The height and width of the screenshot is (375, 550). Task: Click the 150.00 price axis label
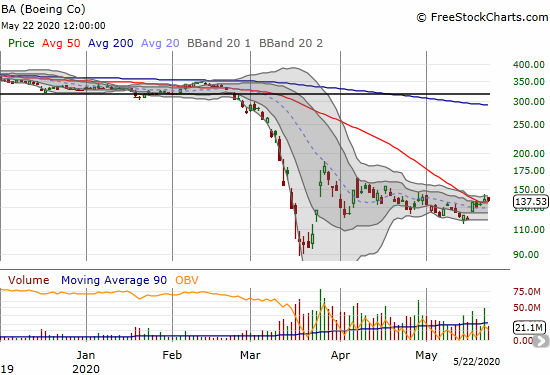pos(529,190)
